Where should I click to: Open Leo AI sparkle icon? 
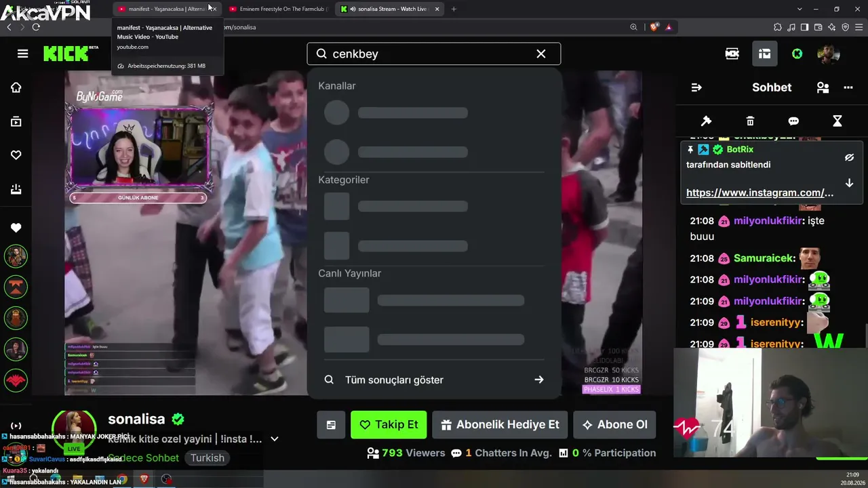click(831, 27)
